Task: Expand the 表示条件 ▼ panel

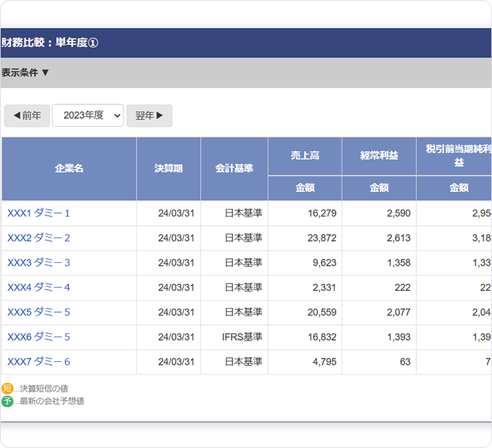Action: tap(25, 72)
